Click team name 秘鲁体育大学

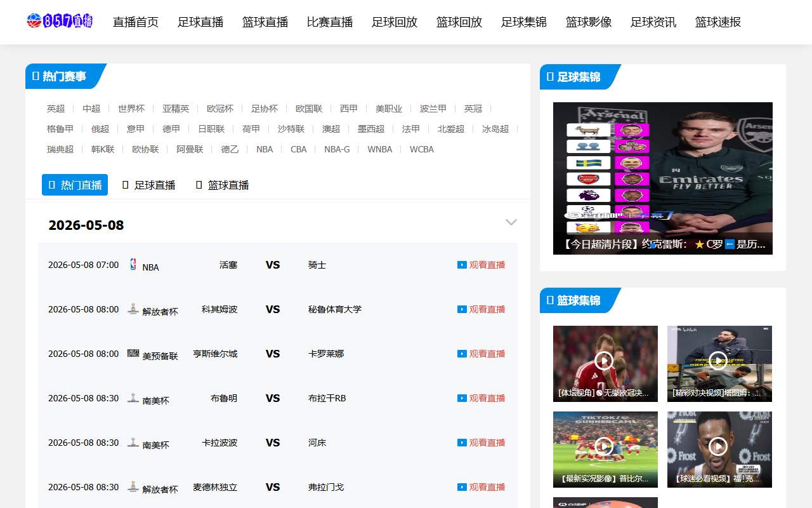pos(335,309)
